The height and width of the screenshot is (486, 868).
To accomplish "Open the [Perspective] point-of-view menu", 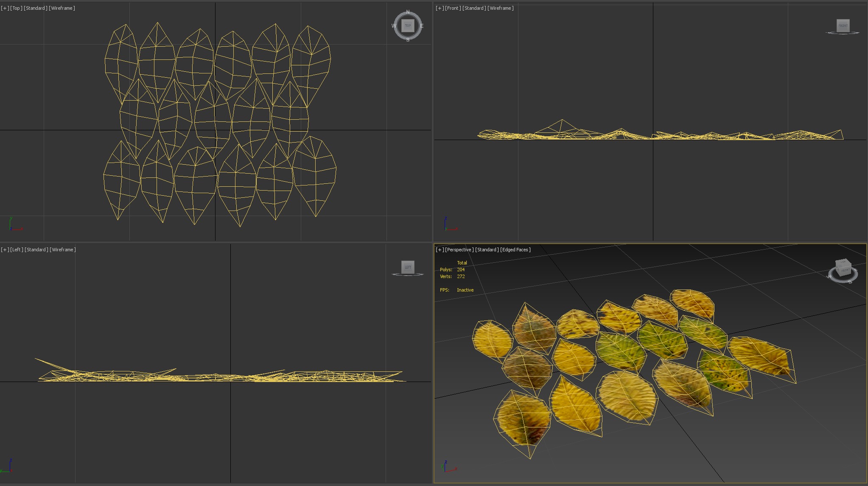I will [x=459, y=250].
